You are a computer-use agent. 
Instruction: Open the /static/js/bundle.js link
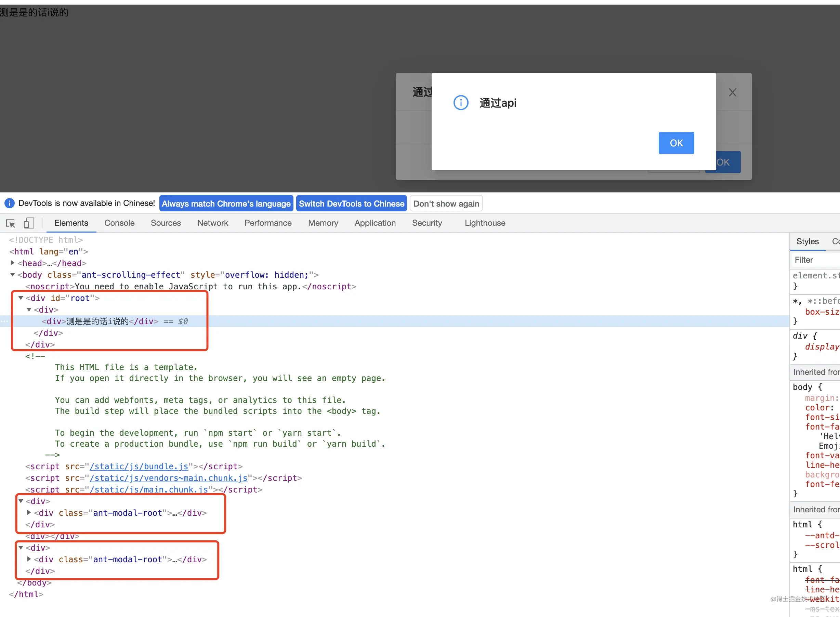[139, 467]
